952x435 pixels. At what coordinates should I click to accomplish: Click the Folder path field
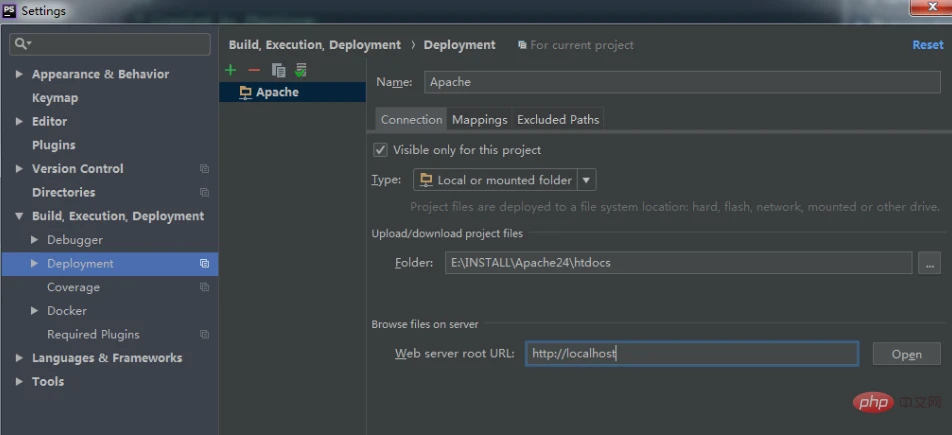click(678, 263)
